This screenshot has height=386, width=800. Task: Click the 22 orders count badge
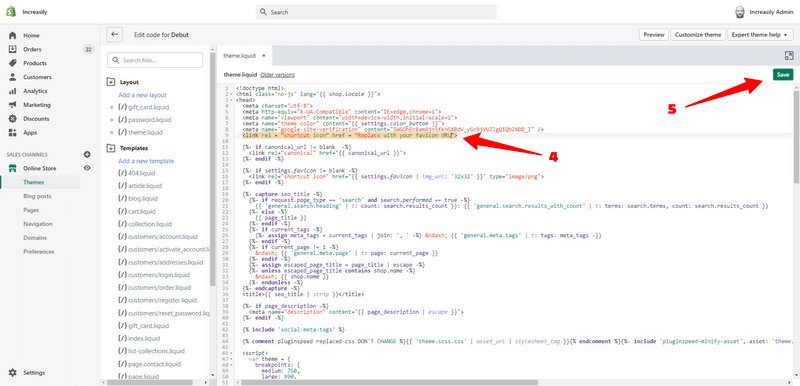[89, 49]
